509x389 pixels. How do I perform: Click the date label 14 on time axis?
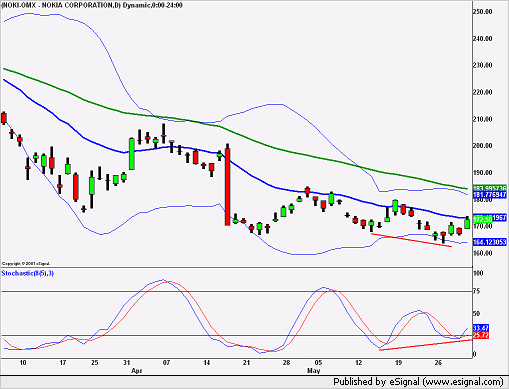[x=207, y=363]
